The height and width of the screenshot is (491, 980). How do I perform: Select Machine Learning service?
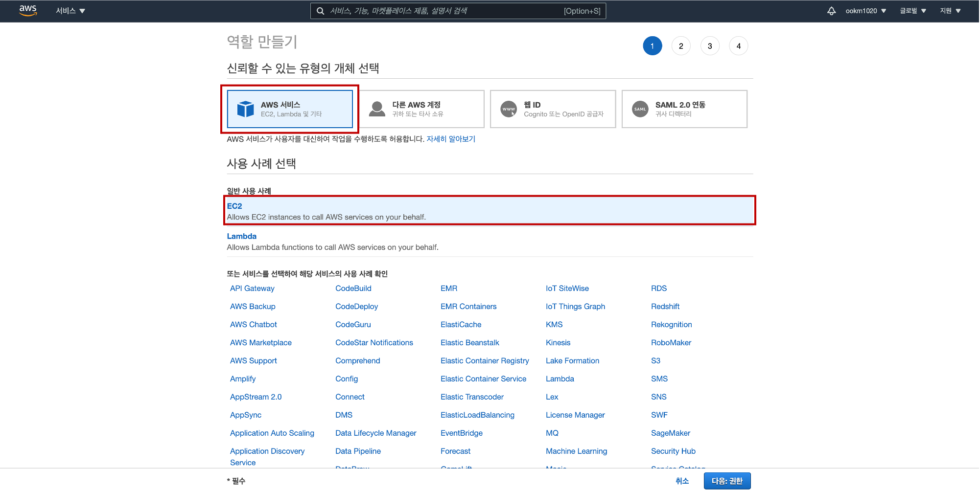pyautogui.click(x=577, y=451)
